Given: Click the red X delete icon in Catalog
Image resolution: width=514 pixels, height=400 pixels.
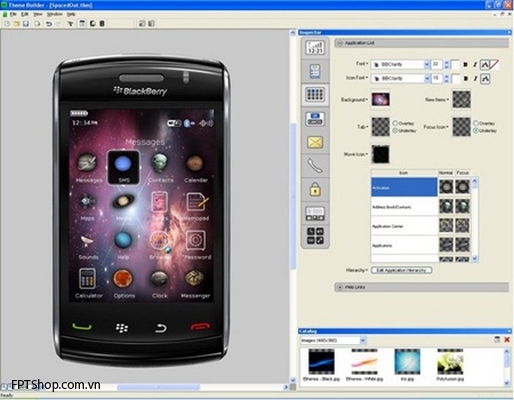Looking at the screenshot, I should pyautogui.click(x=507, y=340).
